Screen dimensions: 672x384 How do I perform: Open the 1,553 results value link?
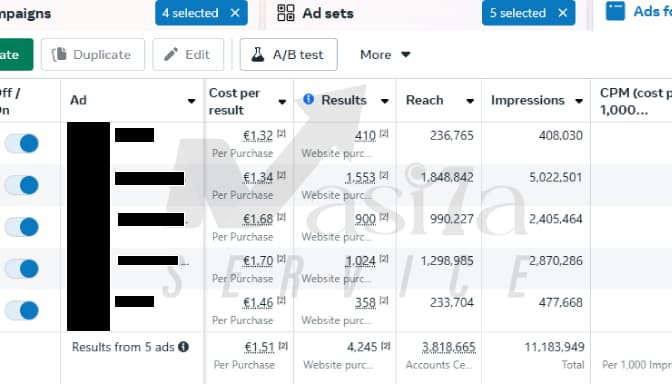[360, 177]
